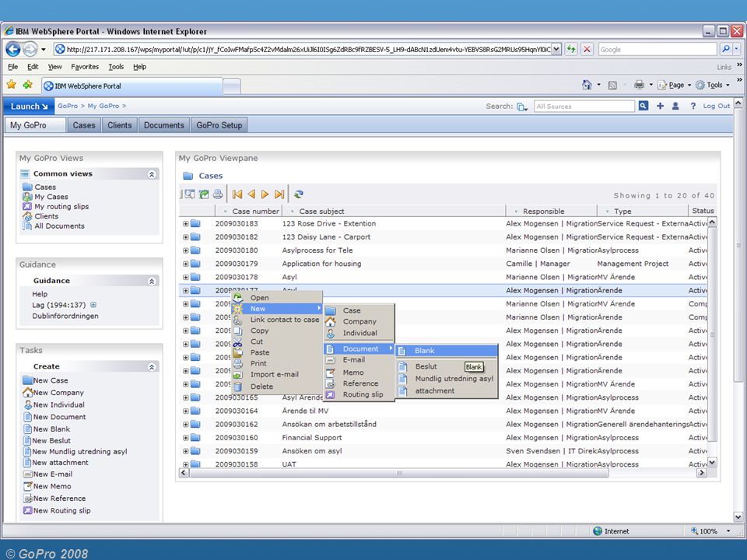Viewport: 747px width, 560px height.
Task: Click New Routing slip task link
Action: (61, 510)
